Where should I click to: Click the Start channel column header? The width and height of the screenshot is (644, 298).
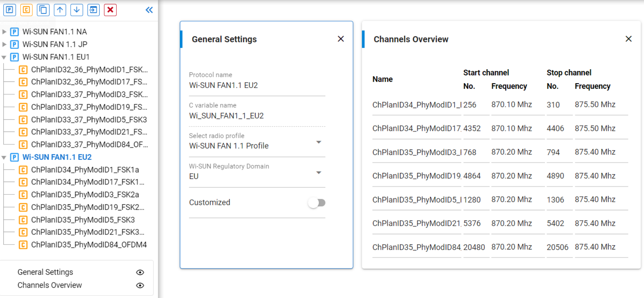coord(486,72)
